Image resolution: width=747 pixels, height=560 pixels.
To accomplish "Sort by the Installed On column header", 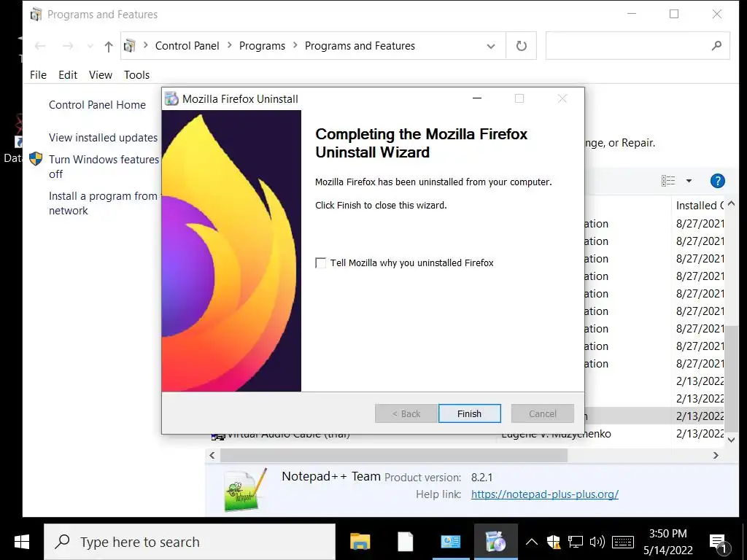I will pos(700,205).
